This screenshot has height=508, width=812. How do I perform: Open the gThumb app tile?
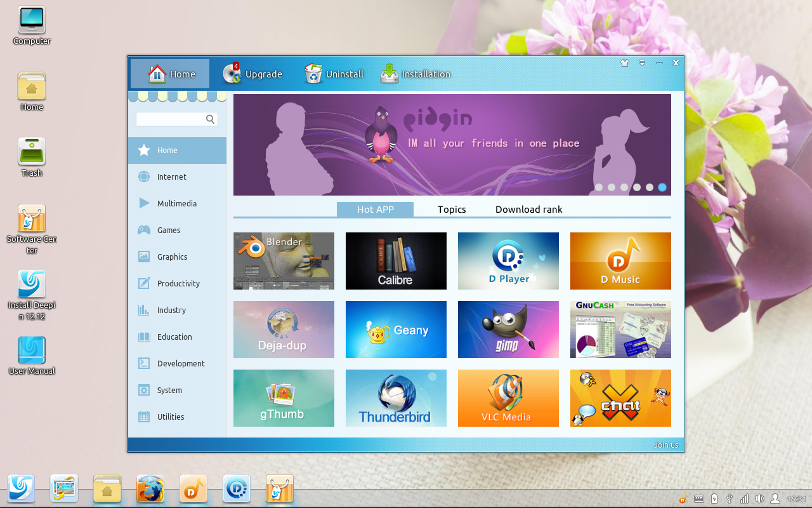tap(284, 398)
